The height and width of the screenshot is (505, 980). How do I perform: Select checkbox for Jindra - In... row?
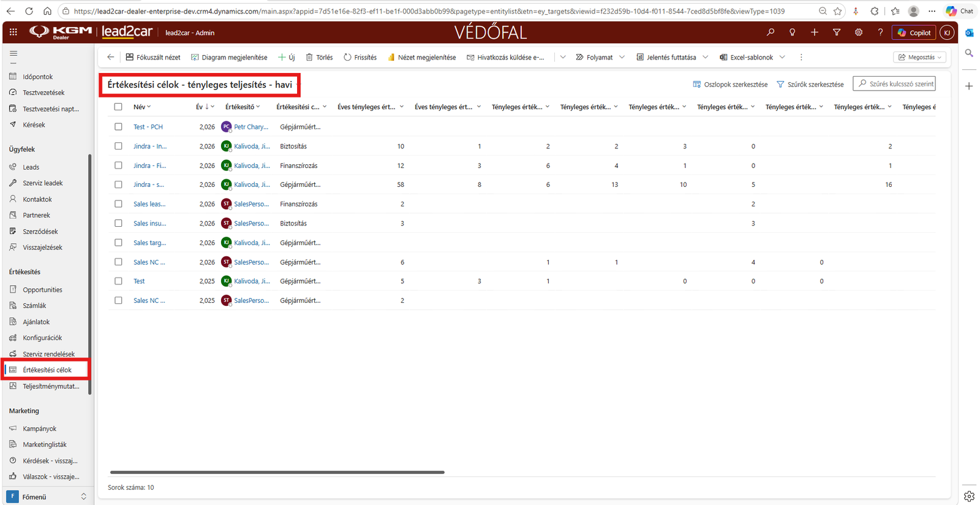[x=118, y=146]
